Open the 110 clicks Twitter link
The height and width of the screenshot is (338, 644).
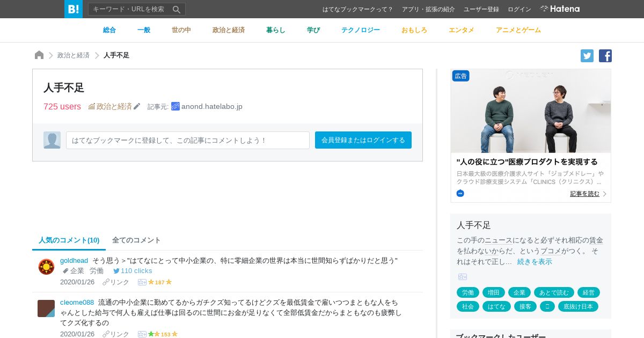pyautogui.click(x=133, y=271)
